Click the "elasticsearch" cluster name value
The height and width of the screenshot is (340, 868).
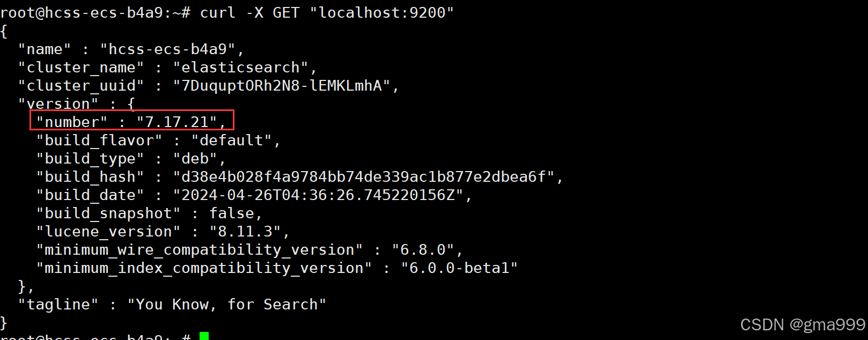(240, 68)
